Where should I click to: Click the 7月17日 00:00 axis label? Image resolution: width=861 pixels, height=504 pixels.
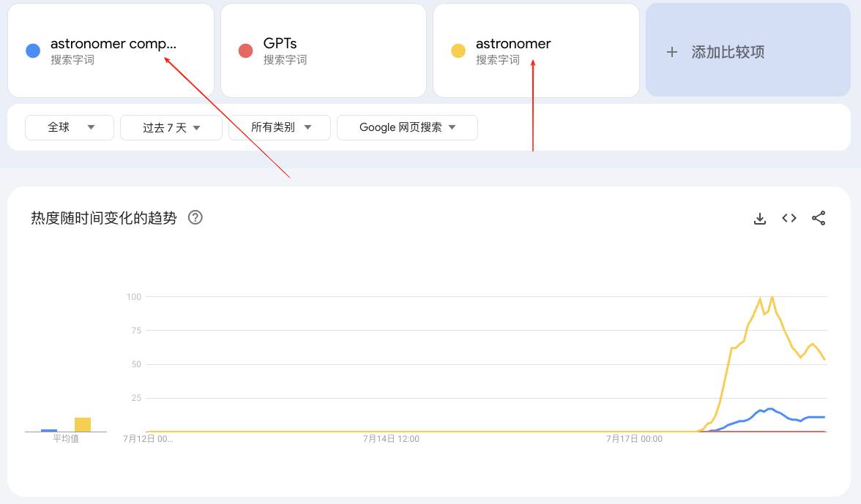(x=634, y=439)
